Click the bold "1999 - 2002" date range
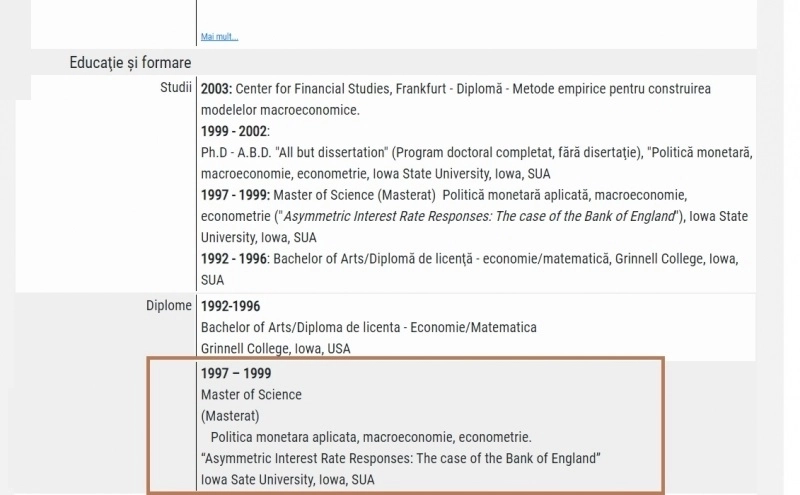This screenshot has width=800, height=495. click(x=234, y=131)
